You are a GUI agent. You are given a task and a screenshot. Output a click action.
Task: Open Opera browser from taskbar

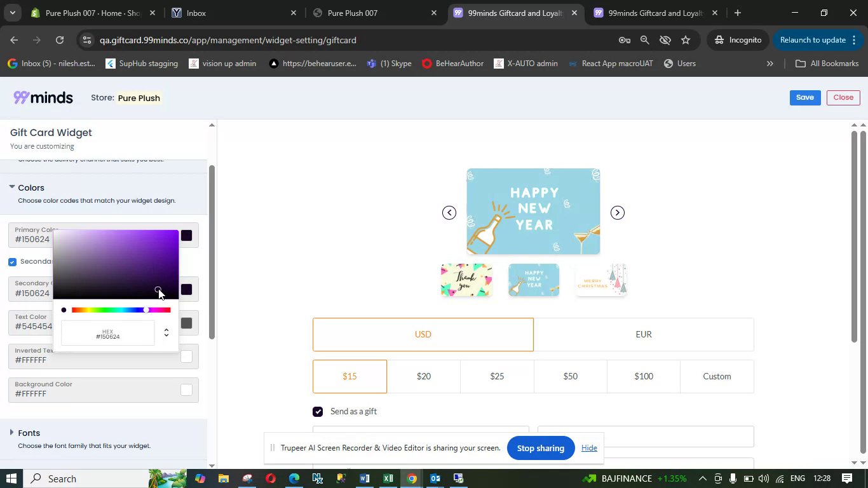click(x=270, y=478)
